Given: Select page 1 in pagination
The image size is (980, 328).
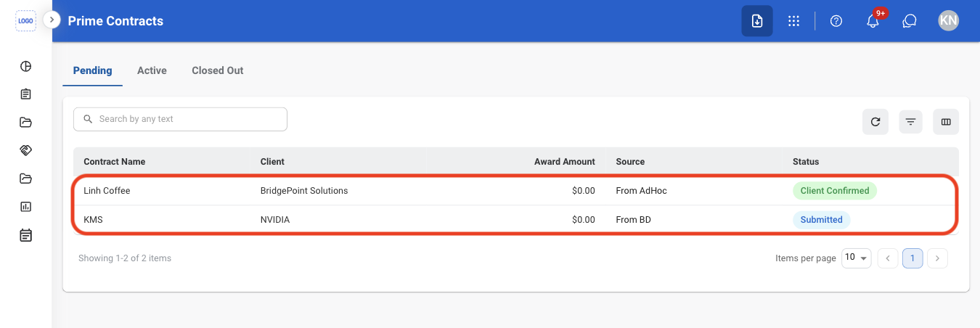Looking at the screenshot, I should (x=912, y=258).
